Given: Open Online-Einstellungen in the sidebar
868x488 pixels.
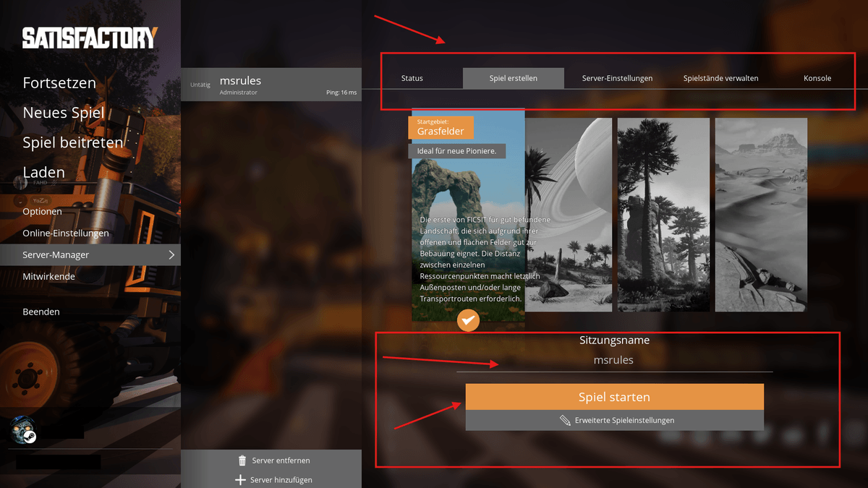Looking at the screenshot, I should point(66,234).
